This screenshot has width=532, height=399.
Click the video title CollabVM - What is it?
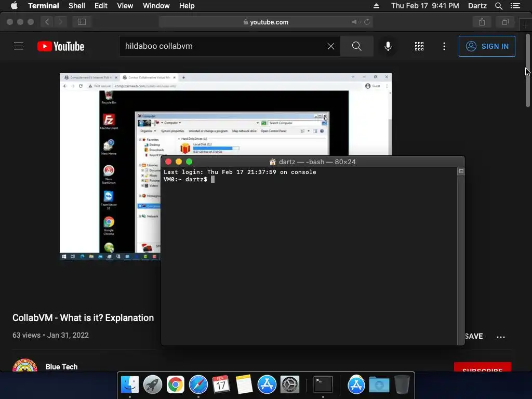click(83, 317)
